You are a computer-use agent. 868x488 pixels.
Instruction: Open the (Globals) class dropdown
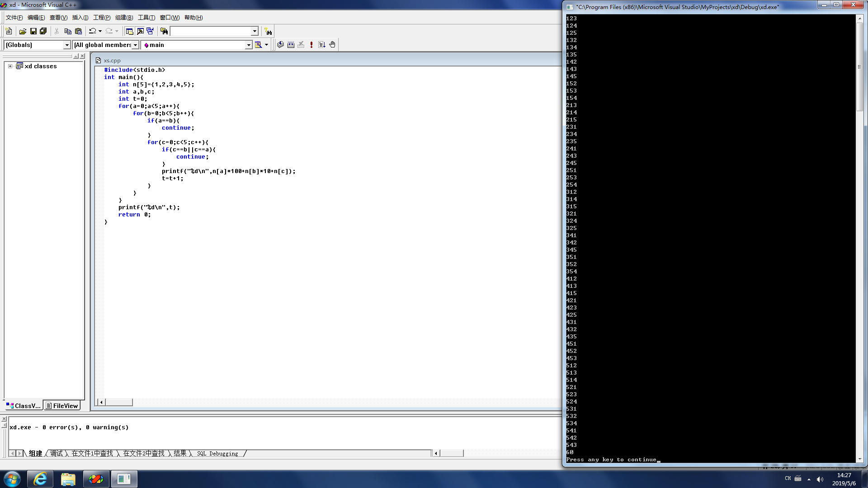(x=67, y=45)
